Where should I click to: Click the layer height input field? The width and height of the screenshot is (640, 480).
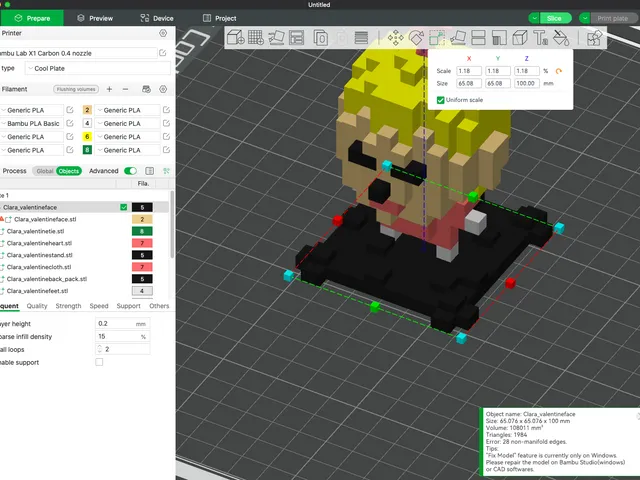(122, 323)
